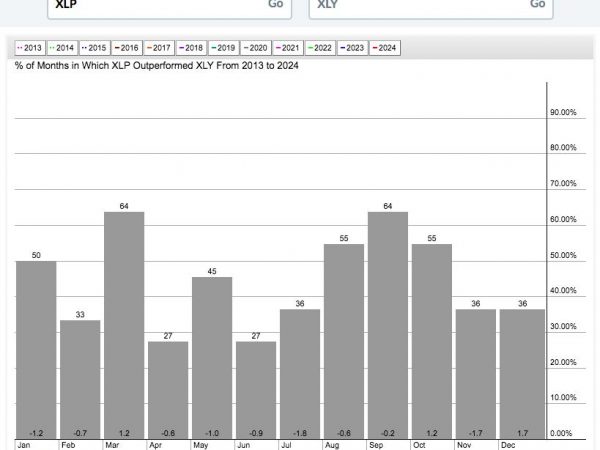The width and height of the screenshot is (600, 450).
Task: Click the -1.2 average return in January bar
Action: coord(36,433)
